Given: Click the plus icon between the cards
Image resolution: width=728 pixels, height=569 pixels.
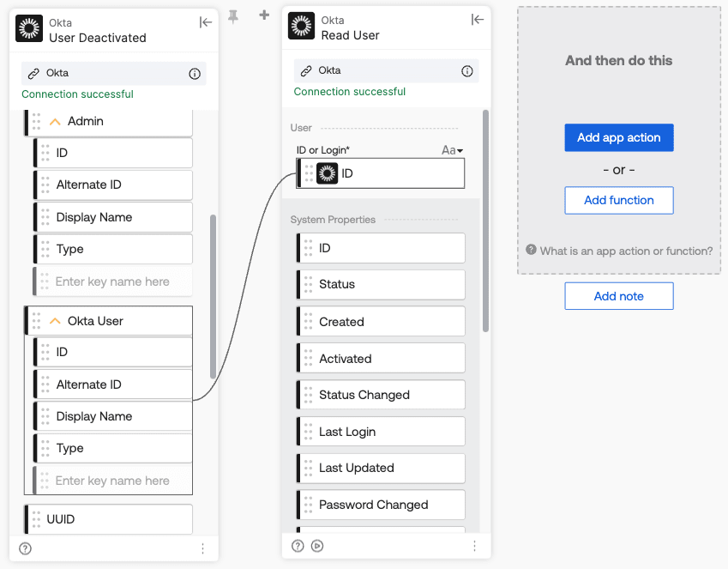Looking at the screenshot, I should coord(264,15).
